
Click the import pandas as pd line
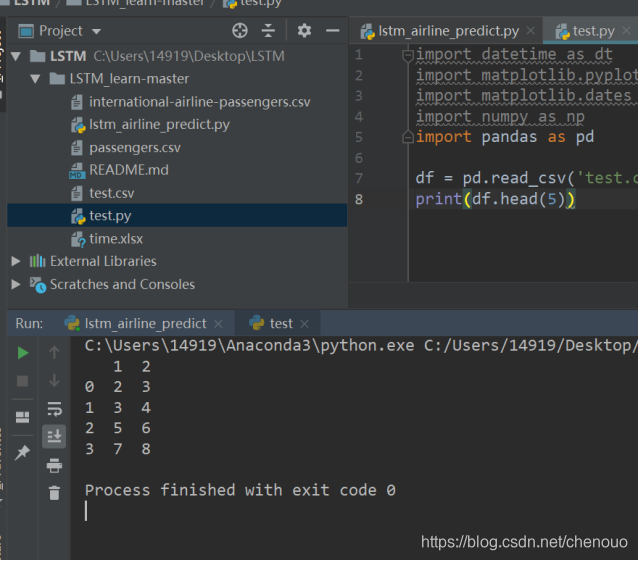click(505, 137)
